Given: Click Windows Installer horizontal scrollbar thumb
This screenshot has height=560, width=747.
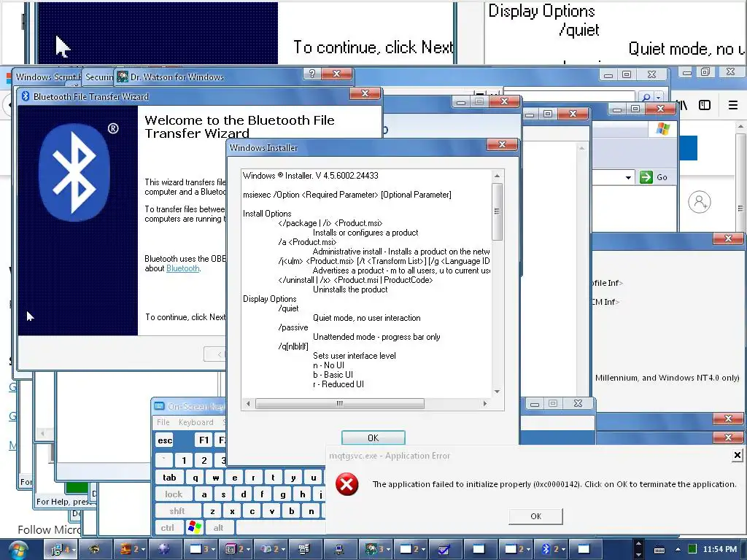Looking at the screenshot, I should pyautogui.click(x=340, y=403).
